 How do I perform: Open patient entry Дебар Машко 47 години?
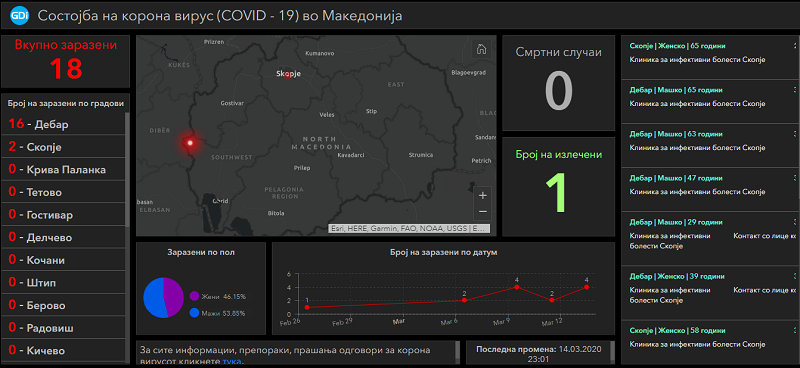(708, 189)
